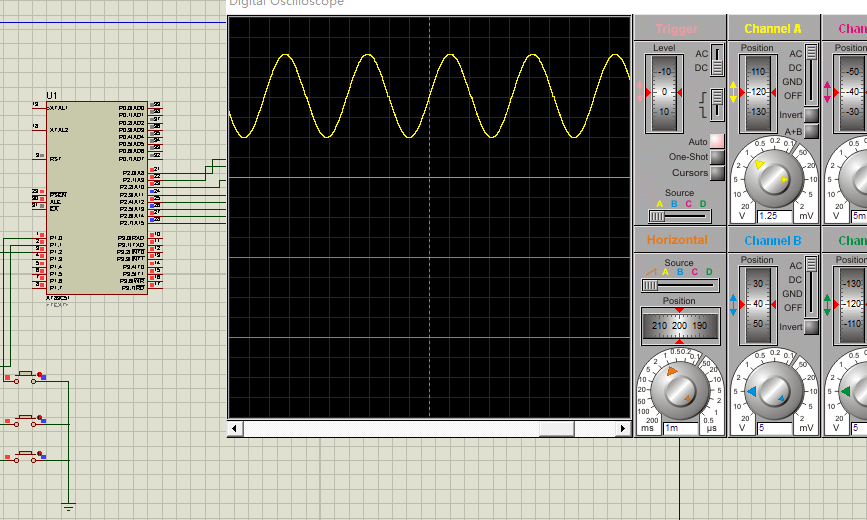867x520 pixels.
Task: Click the Channel D volts knob
Action: 854,391
